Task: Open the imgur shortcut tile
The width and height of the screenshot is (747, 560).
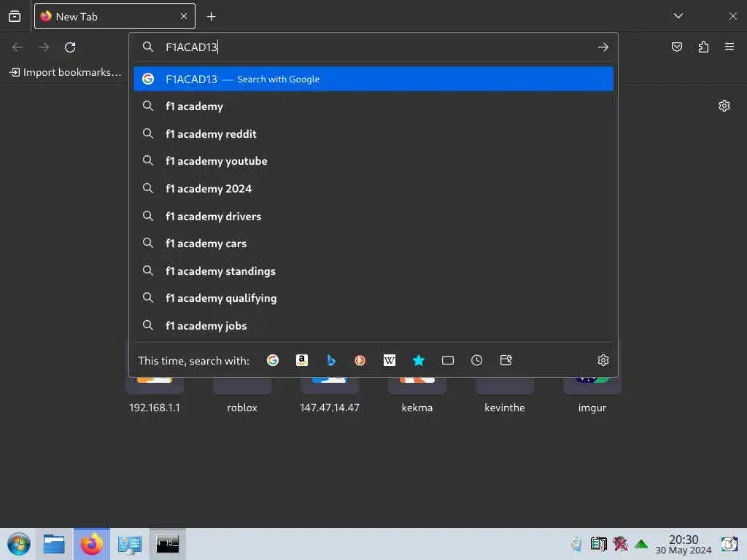Action: [592, 394]
